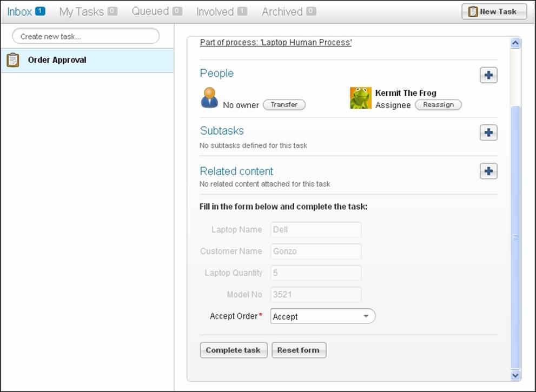Click the clipboard icon on New Task button

click(x=474, y=11)
